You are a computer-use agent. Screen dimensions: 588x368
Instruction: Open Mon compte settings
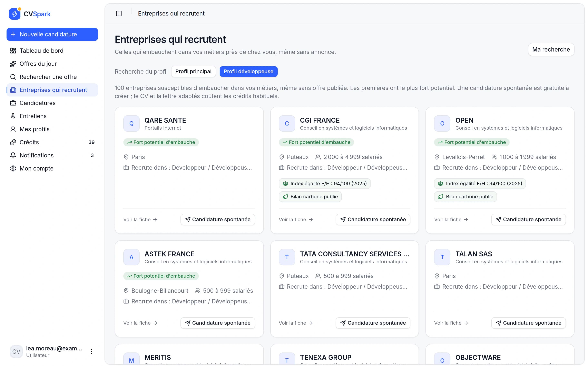(x=52, y=168)
